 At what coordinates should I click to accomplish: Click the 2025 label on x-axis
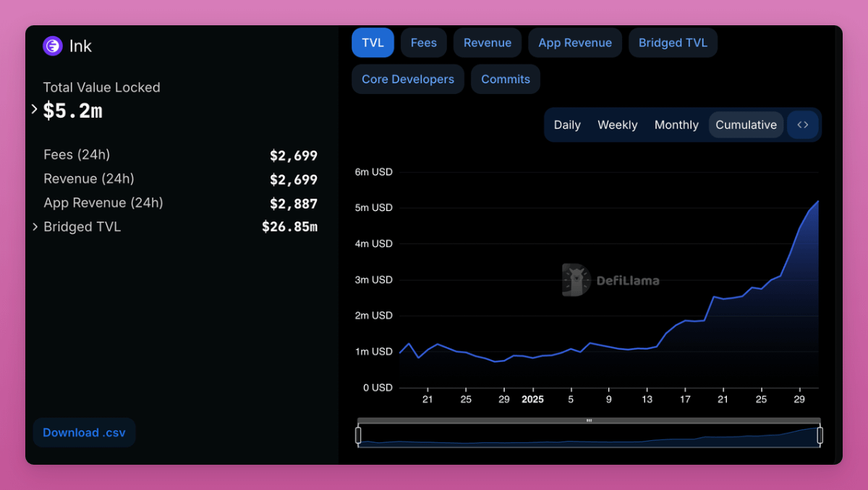[532, 399]
